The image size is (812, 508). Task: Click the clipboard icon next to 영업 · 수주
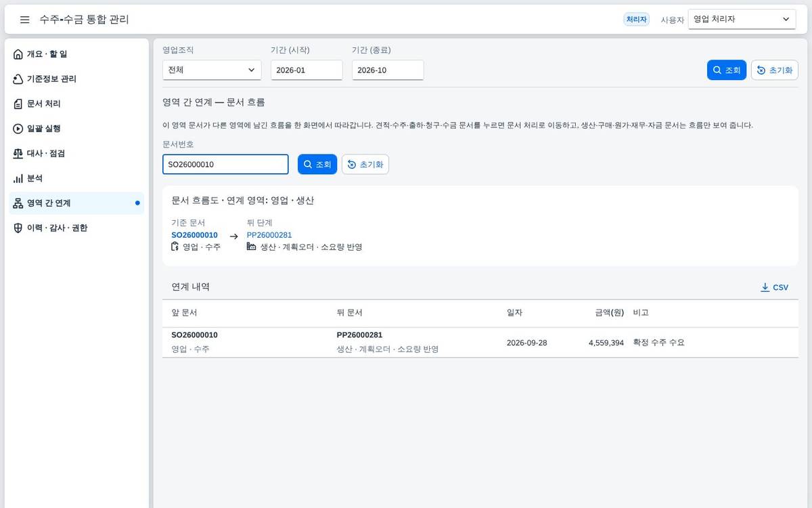click(175, 247)
